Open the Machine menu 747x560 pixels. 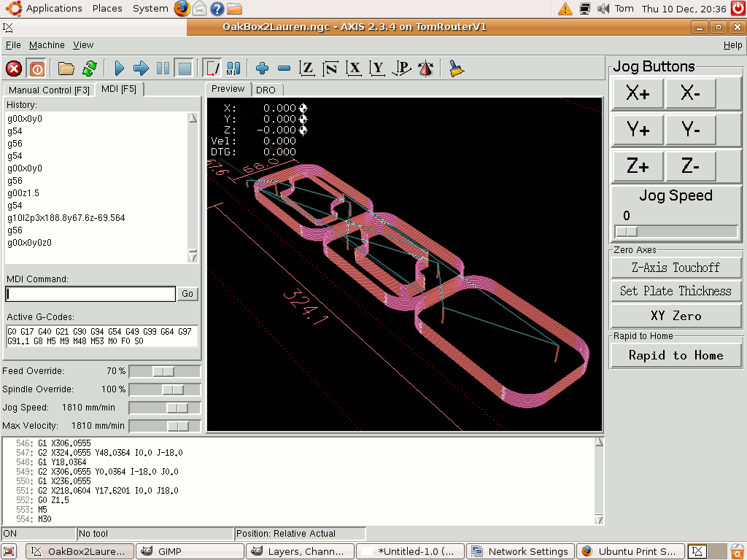pos(47,45)
